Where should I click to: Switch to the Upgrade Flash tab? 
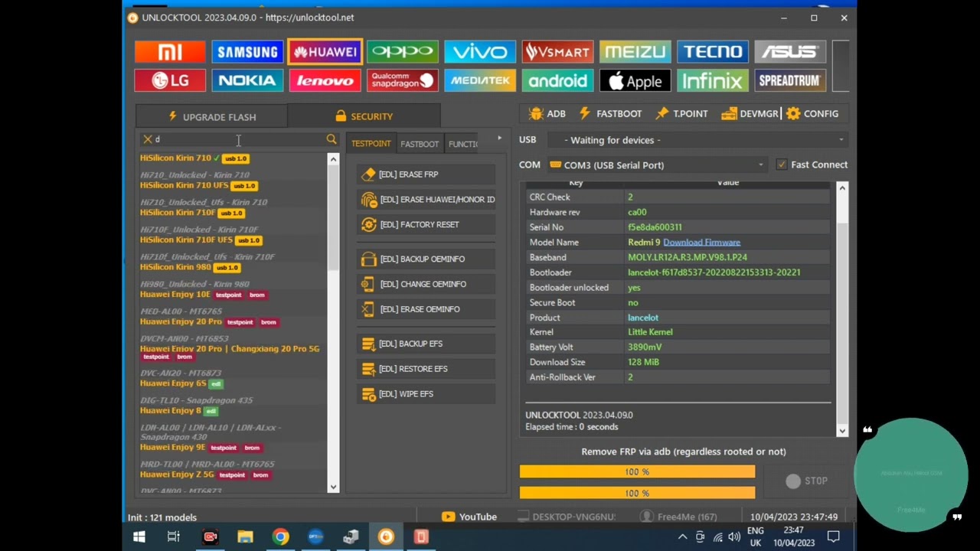point(212,116)
